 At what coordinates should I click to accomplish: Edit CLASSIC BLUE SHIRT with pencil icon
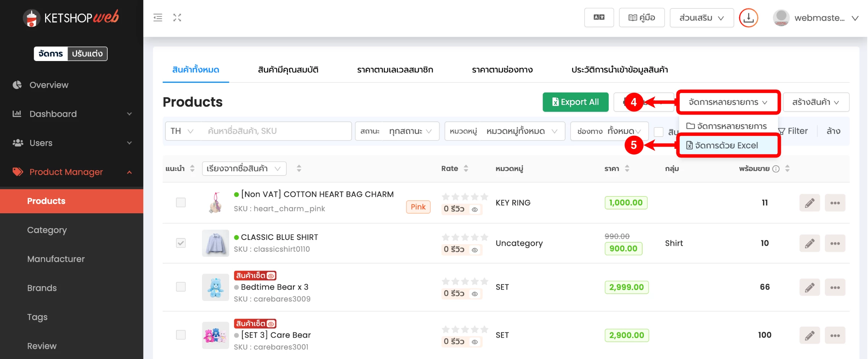(809, 243)
